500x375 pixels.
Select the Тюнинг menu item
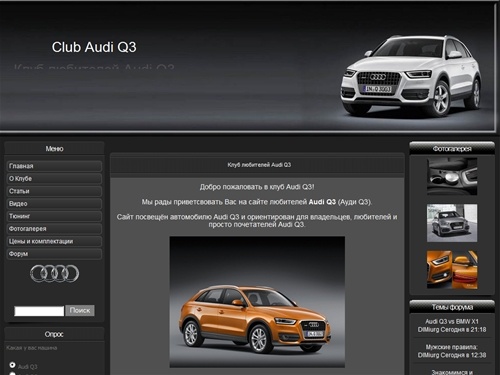[x=54, y=216]
